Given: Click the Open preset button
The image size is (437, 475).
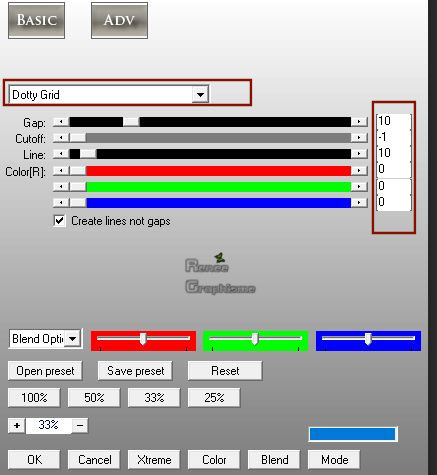Looking at the screenshot, I should coord(45,371).
